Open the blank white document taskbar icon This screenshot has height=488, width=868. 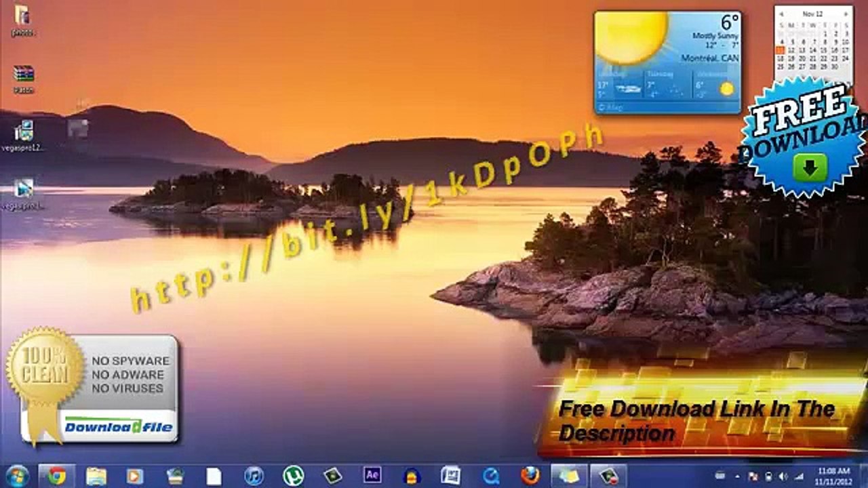214,476
